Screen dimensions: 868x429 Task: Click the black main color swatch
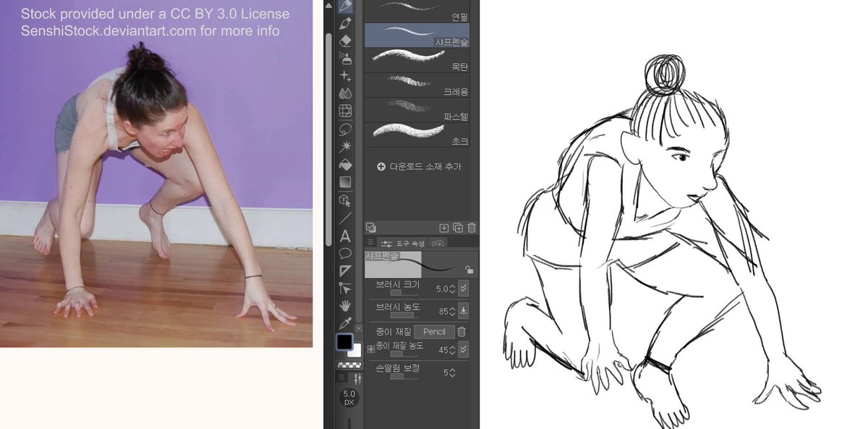(x=344, y=342)
